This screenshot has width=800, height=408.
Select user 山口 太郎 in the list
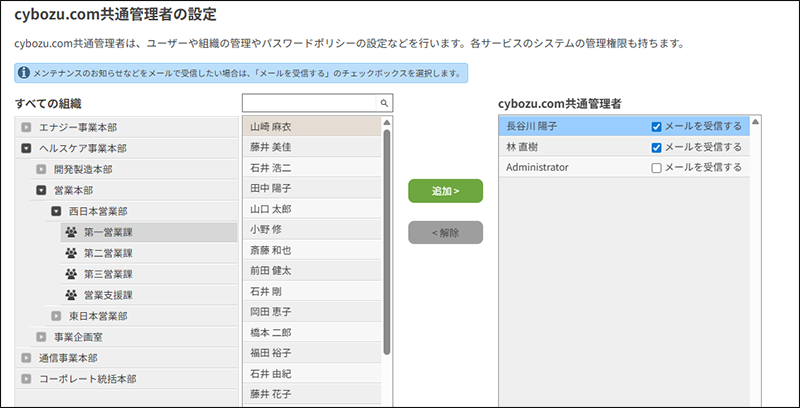point(312,209)
